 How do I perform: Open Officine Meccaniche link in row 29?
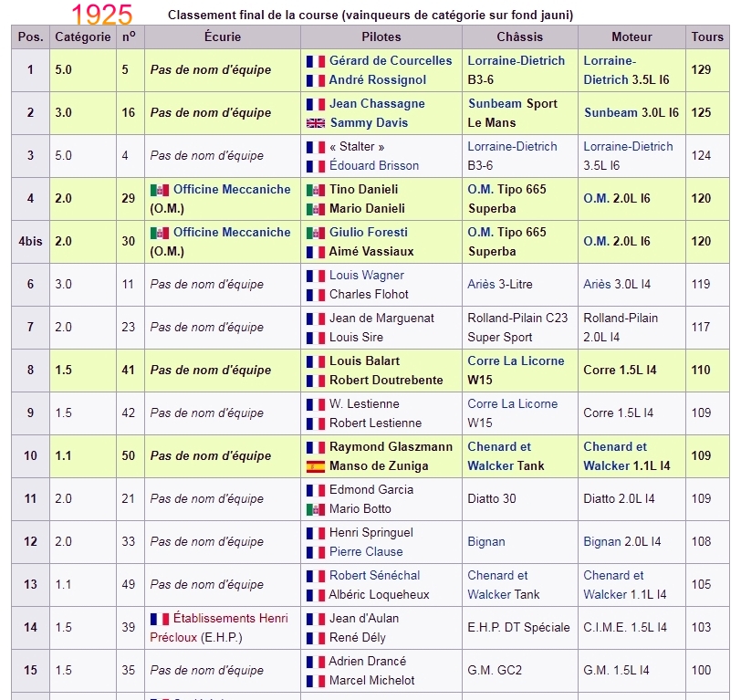(x=232, y=190)
